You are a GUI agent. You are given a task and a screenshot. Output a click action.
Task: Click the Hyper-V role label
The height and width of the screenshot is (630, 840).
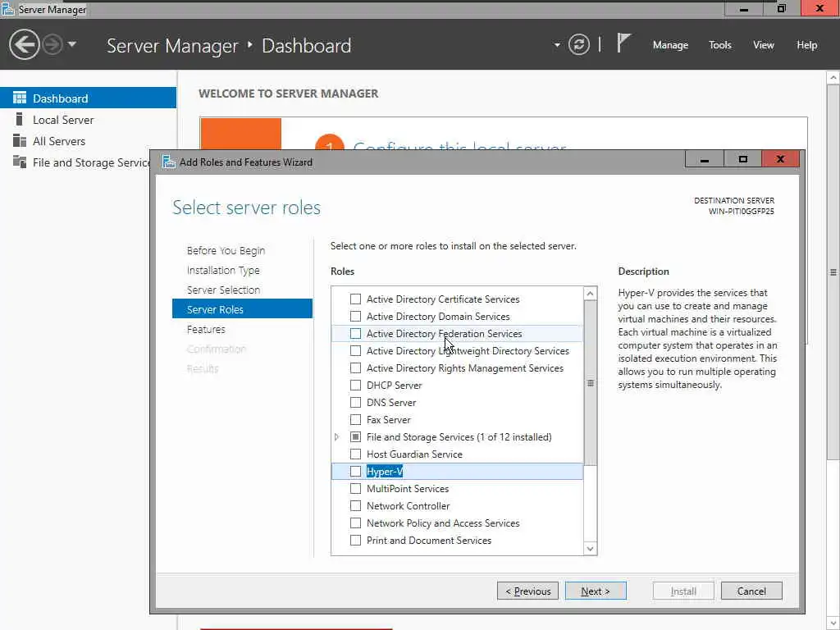385,472
